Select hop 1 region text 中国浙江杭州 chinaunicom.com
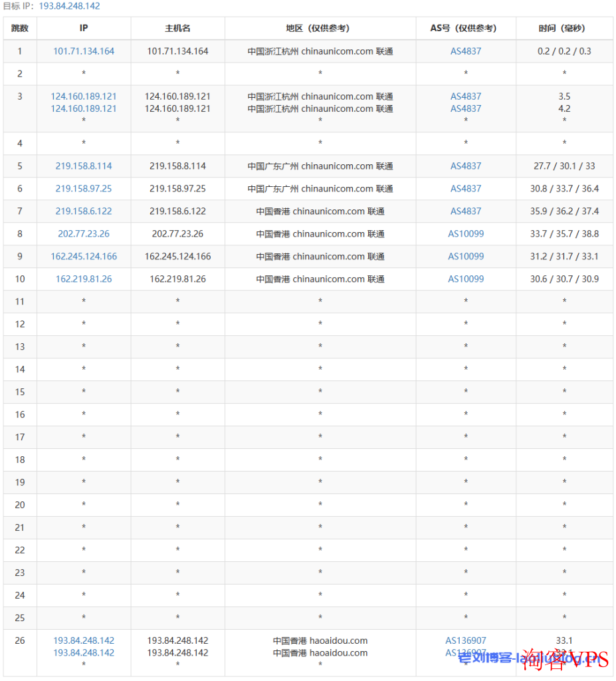 310,51
